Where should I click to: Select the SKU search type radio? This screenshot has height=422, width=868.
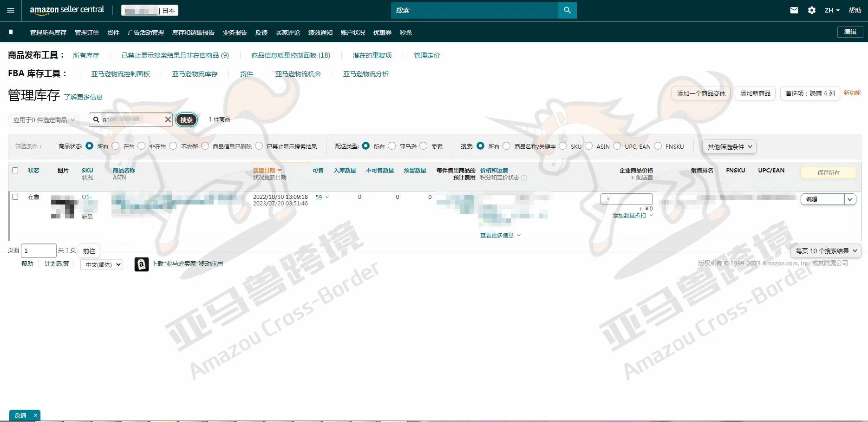point(563,146)
